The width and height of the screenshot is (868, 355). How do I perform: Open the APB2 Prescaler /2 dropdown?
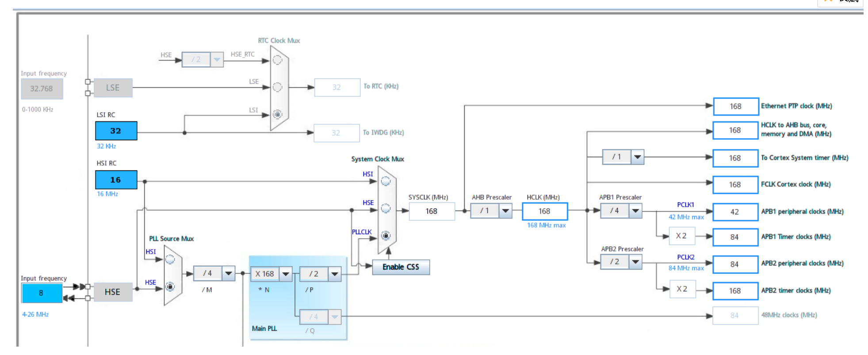pyautogui.click(x=635, y=262)
